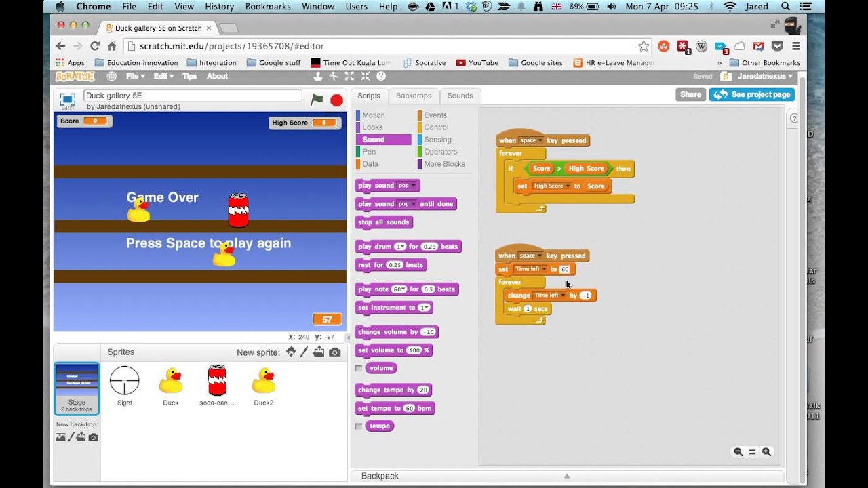Click the Duplicate stamp tool icon
The image size is (868, 488).
click(317, 77)
